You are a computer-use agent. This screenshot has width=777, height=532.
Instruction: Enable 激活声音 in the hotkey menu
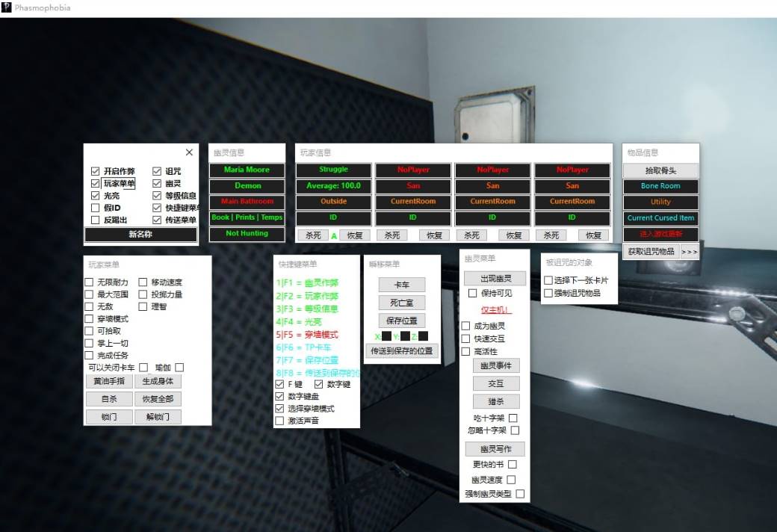point(279,421)
